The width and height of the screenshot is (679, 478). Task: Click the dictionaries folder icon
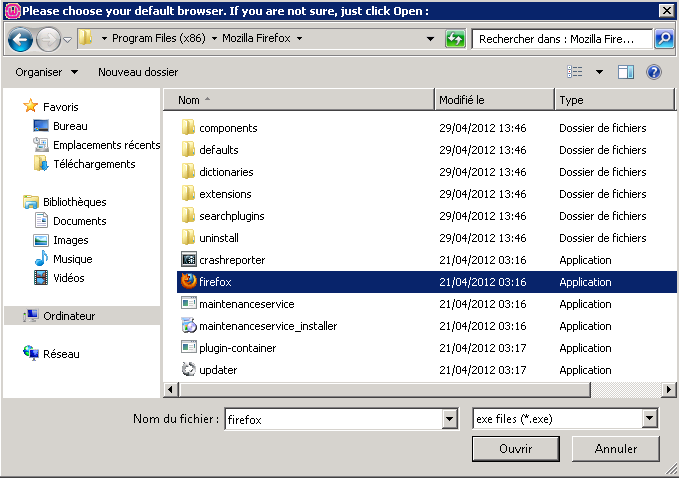click(188, 172)
